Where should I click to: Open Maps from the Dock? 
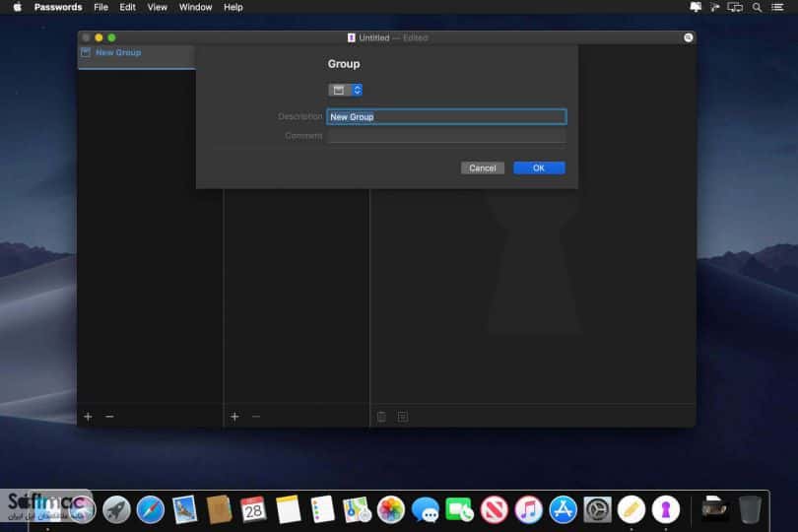coord(357,509)
